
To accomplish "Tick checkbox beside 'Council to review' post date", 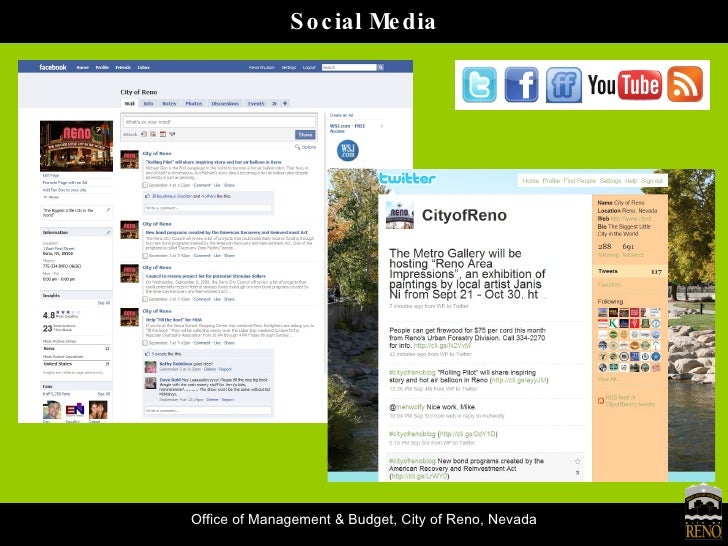I will click(x=145, y=299).
